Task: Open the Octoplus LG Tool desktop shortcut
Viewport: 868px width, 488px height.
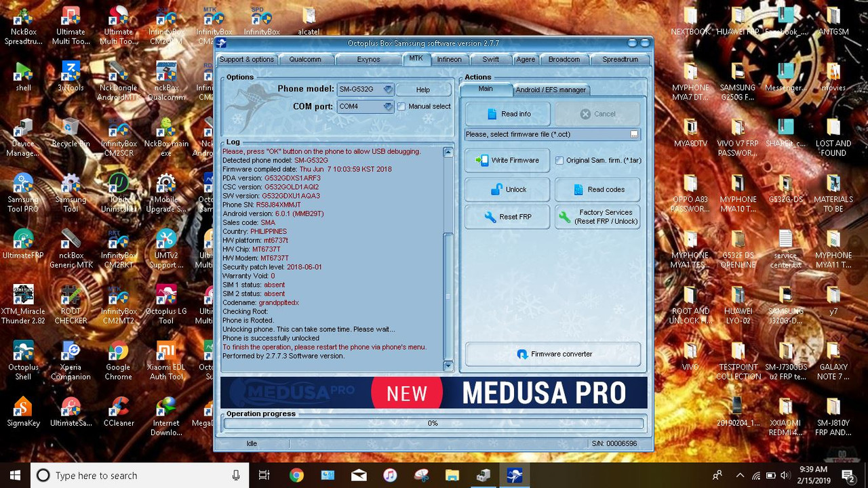Action: (166, 303)
